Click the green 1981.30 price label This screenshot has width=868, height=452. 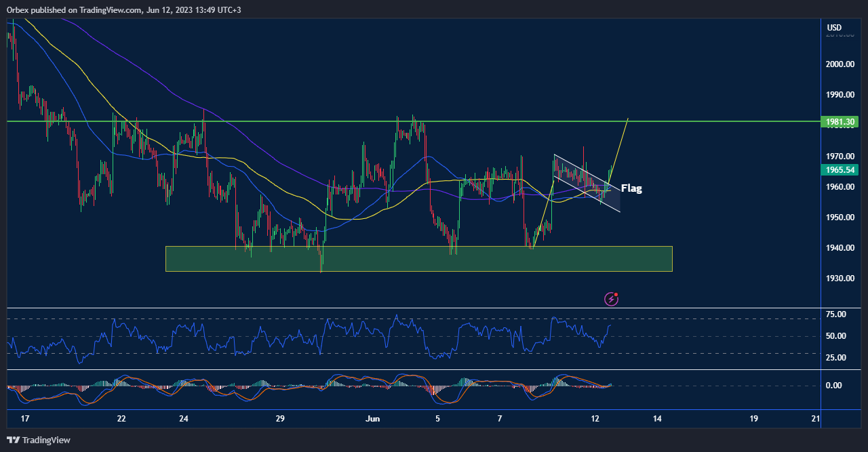click(x=840, y=122)
